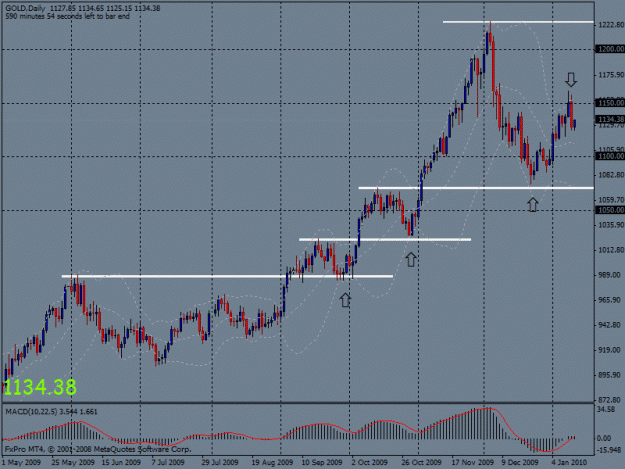The image size is (625, 469).
Task: Click the 19 Aug 2009 date label
Action: 272,462
